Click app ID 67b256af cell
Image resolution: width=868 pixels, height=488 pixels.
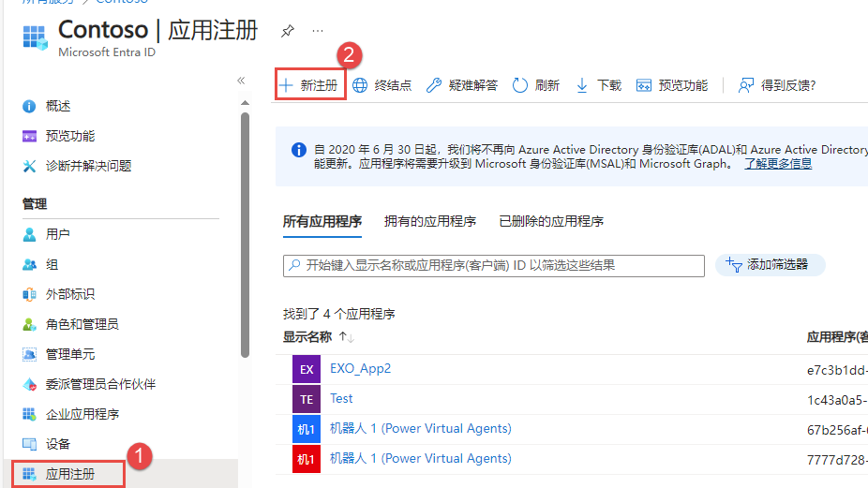coord(837,430)
